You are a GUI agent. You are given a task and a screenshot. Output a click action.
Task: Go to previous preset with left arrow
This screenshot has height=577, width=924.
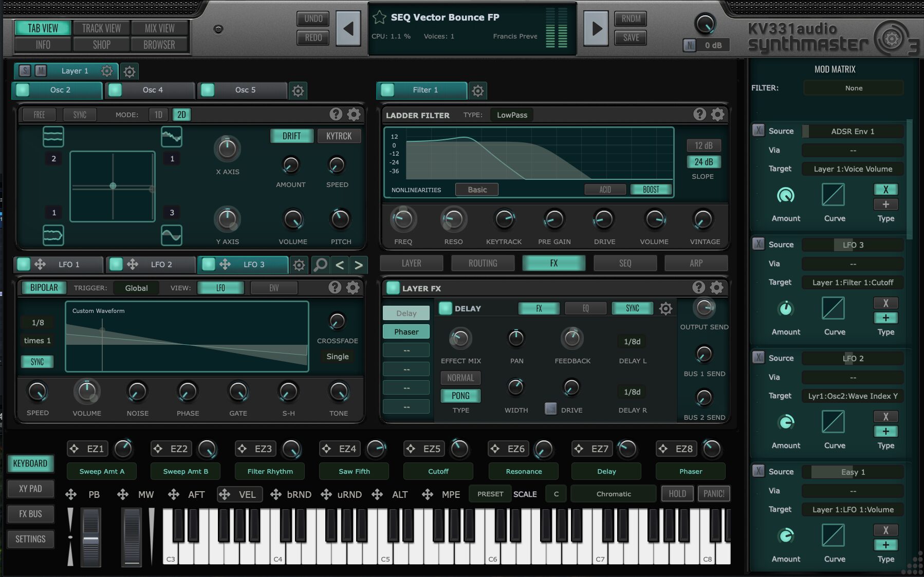pos(348,28)
